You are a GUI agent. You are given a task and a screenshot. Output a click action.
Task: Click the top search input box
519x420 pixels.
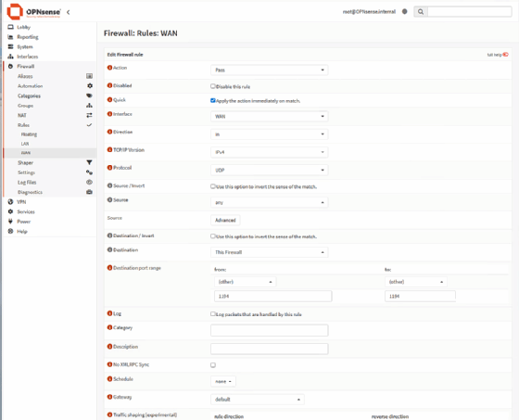coord(470,12)
